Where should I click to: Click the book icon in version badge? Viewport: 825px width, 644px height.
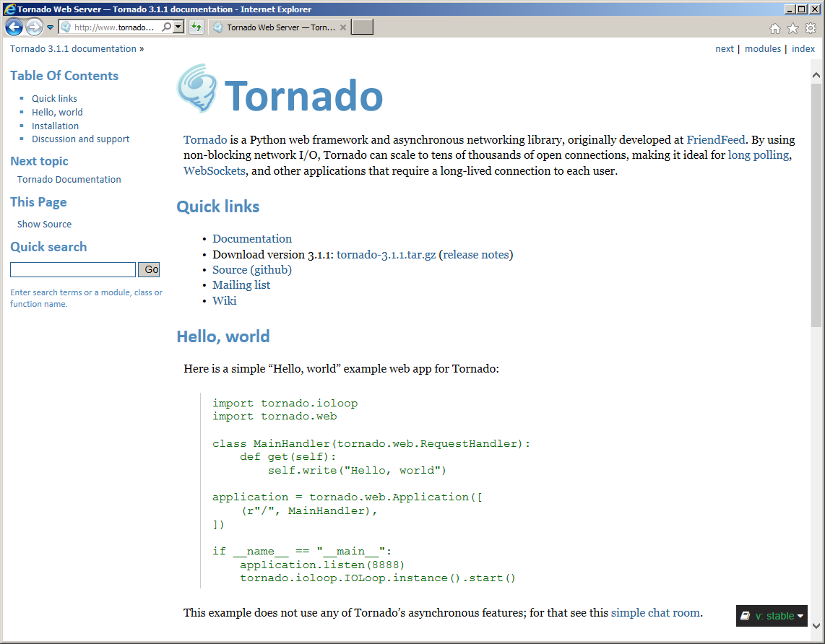click(745, 616)
